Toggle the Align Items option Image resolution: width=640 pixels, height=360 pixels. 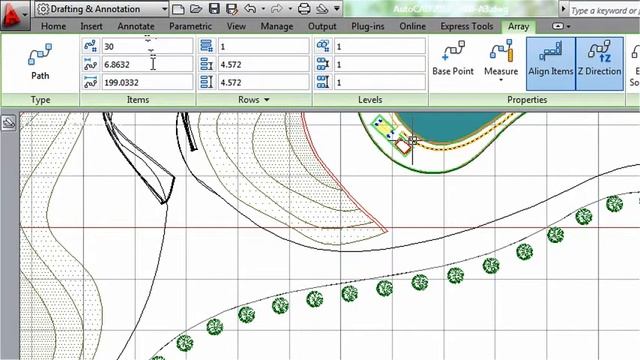point(551,64)
